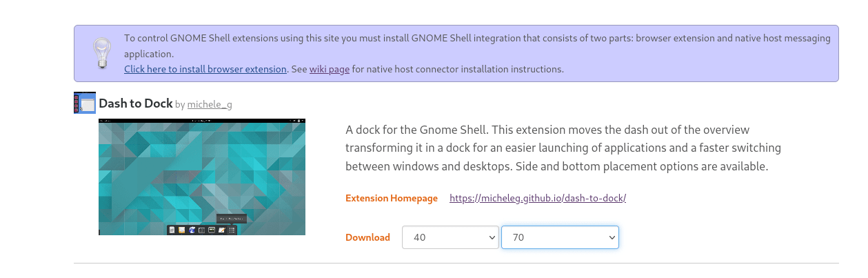Click the orange "Download" label
868x278 pixels.
367,237
